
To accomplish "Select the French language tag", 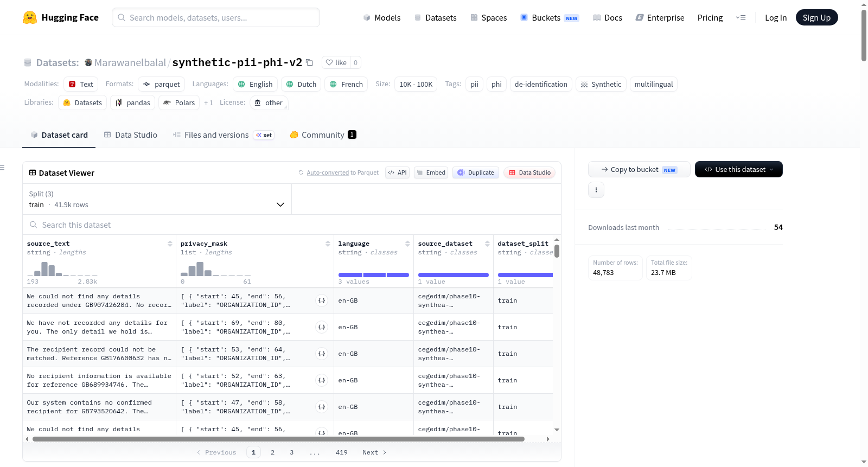I will pos(346,84).
